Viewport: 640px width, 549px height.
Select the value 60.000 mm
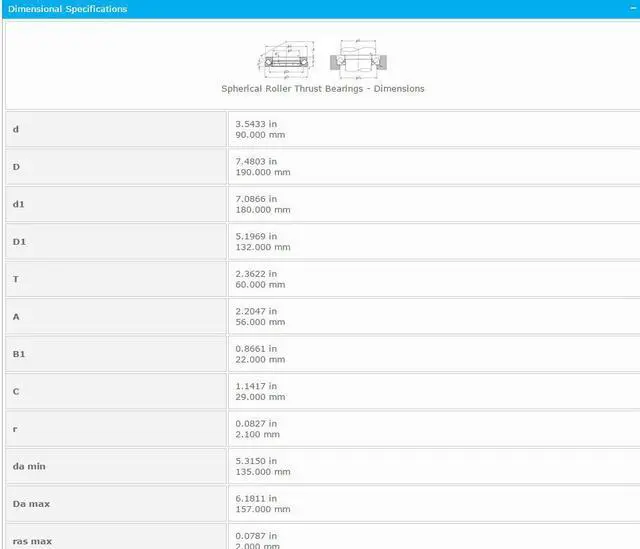pyautogui.click(x=260, y=285)
